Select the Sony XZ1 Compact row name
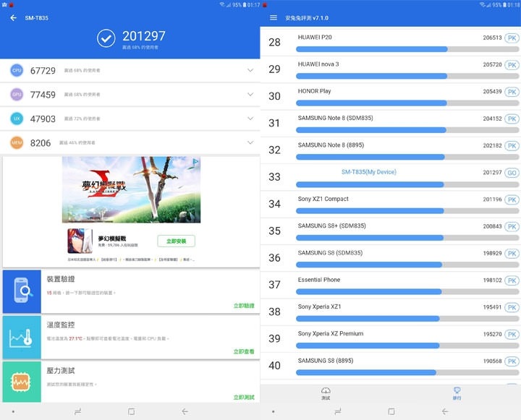 coord(323,199)
